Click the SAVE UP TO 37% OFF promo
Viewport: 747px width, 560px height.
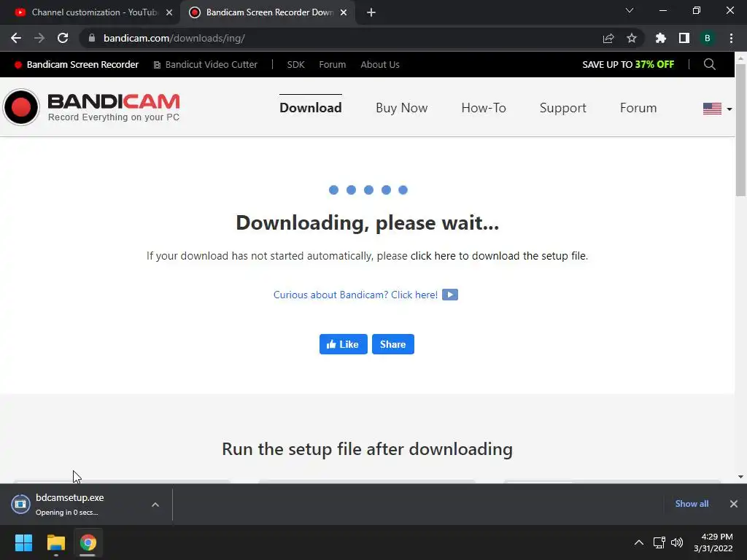click(x=628, y=64)
